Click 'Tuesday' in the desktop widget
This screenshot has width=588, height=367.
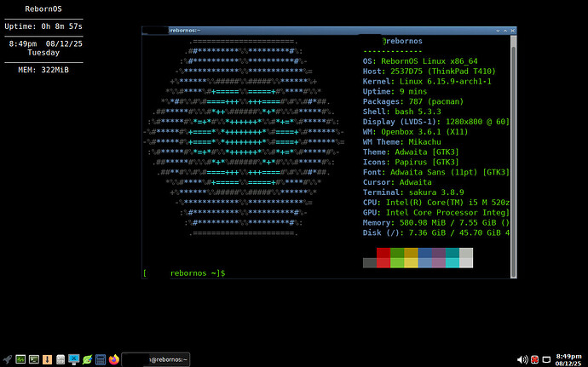43,53
